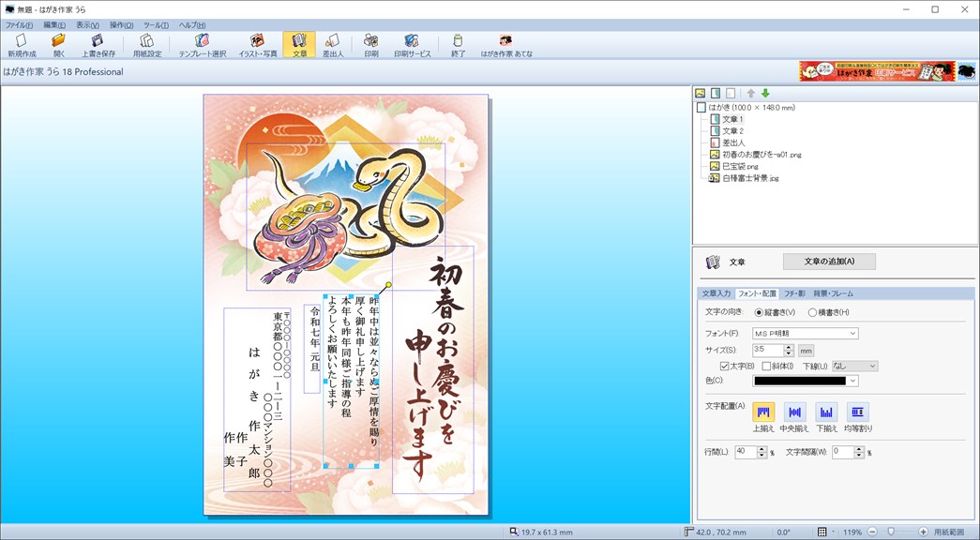Screen dimensions: 980x540
Task: Open a file with the 開く icon
Action: [x=59, y=45]
